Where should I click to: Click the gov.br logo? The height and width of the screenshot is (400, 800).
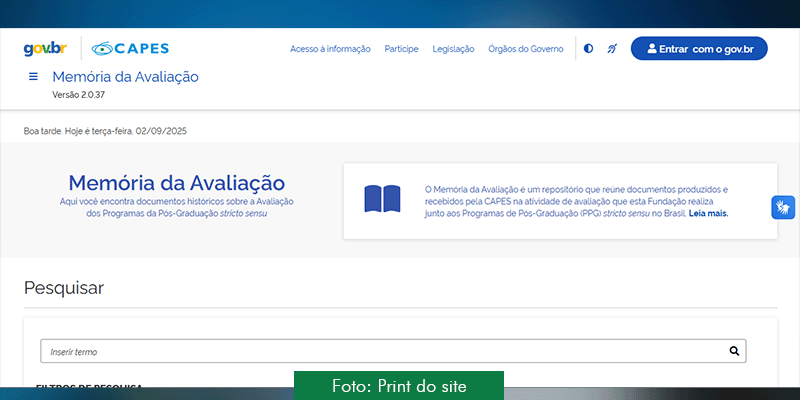pyautogui.click(x=43, y=48)
